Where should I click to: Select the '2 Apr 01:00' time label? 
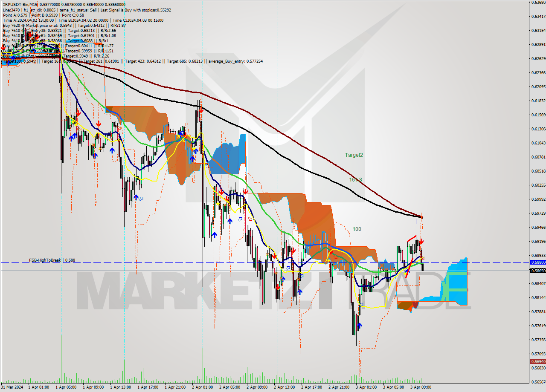[202, 387]
